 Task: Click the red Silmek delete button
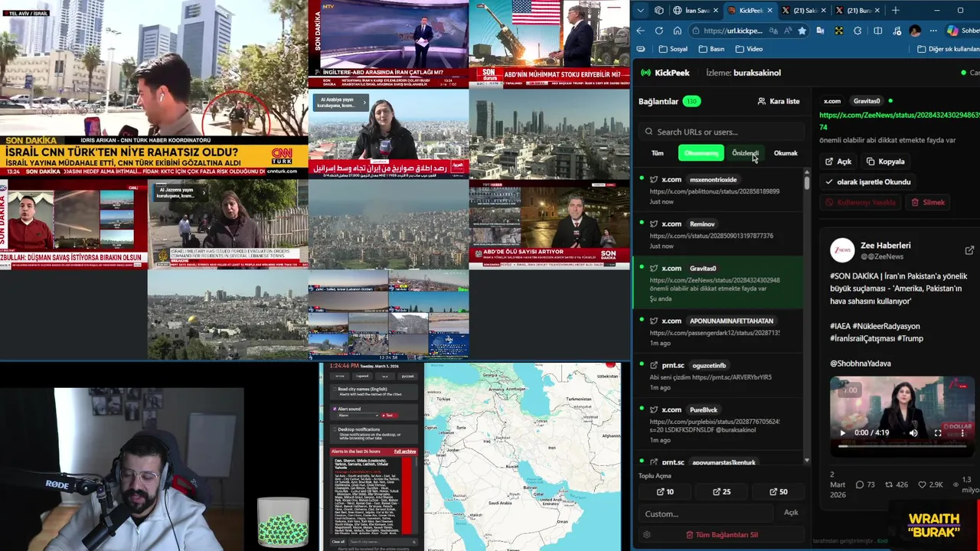[x=928, y=202]
